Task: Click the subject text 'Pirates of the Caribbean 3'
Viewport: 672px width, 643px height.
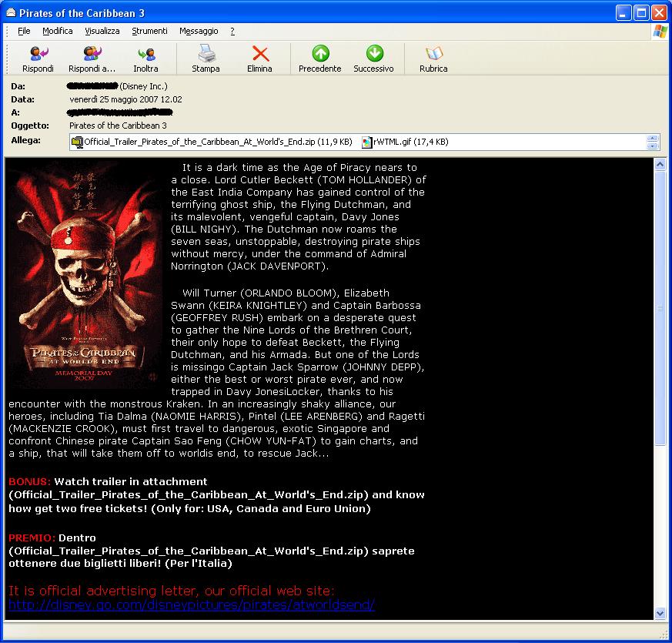Action: coord(118,126)
